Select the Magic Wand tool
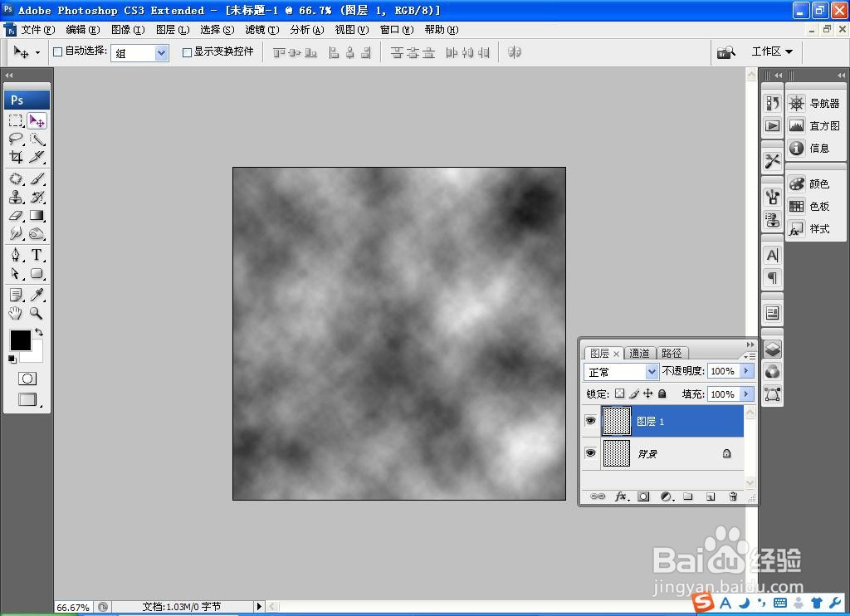Image resolution: width=850 pixels, height=616 pixels. pyautogui.click(x=37, y=139)
